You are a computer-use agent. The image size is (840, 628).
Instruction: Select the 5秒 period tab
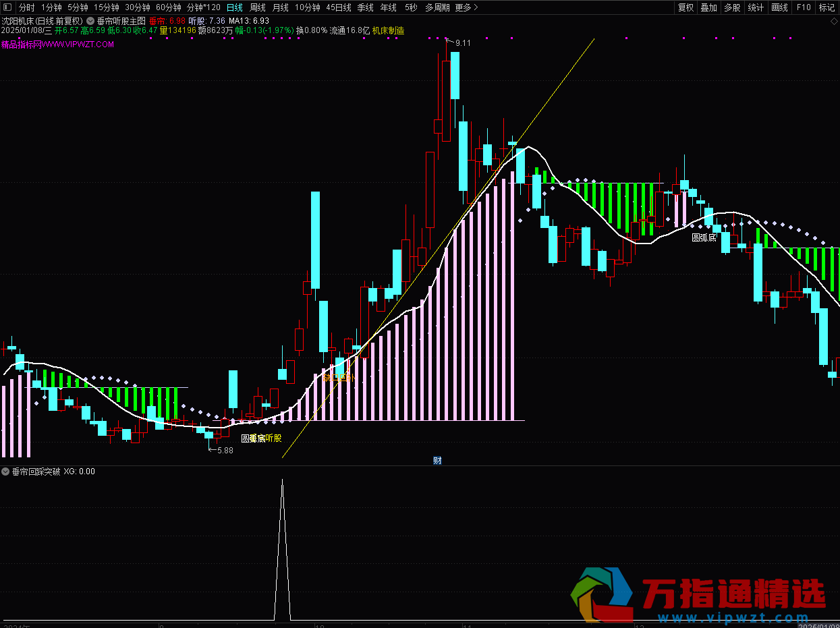[x=411, y=7]
